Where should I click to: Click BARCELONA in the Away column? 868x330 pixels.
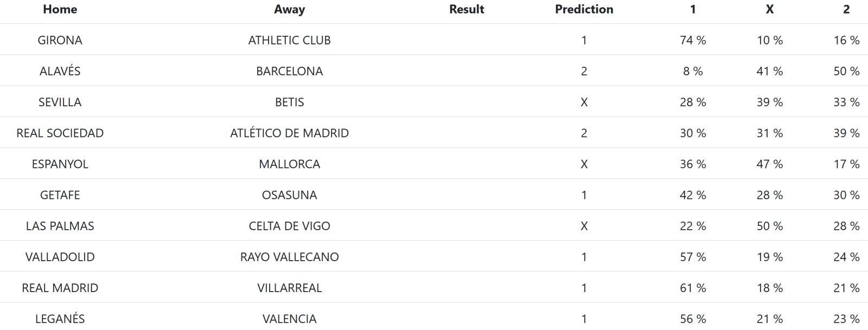[289, 71]
